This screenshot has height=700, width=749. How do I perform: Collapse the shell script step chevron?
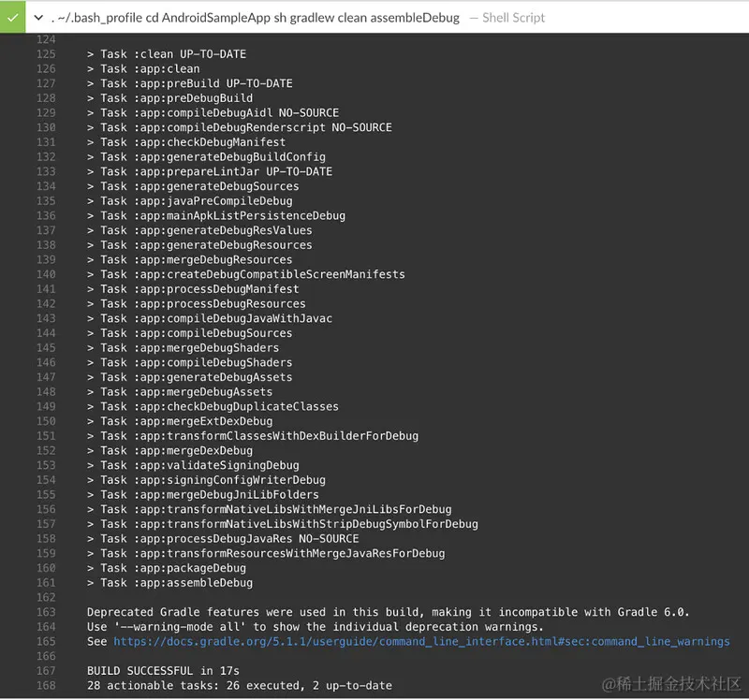tap(38, 18)
